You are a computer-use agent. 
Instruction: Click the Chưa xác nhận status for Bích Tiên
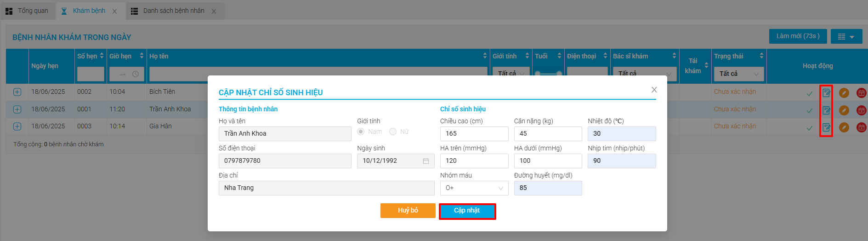(x=735, y=92)
